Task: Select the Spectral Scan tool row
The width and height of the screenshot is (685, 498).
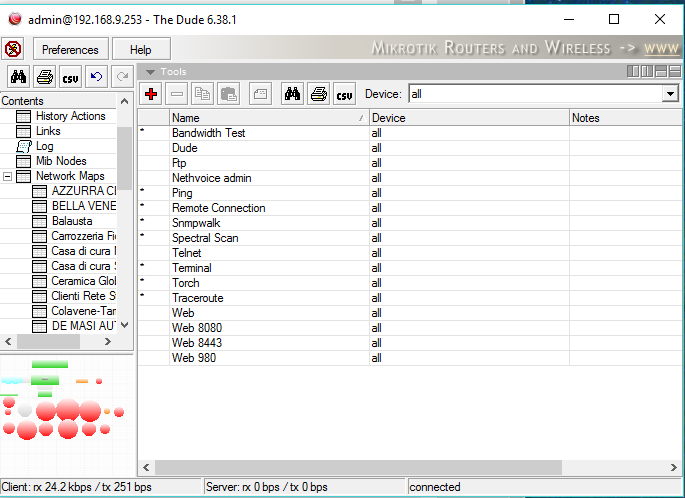Action: pyautogui.click(x=410, y=238)
